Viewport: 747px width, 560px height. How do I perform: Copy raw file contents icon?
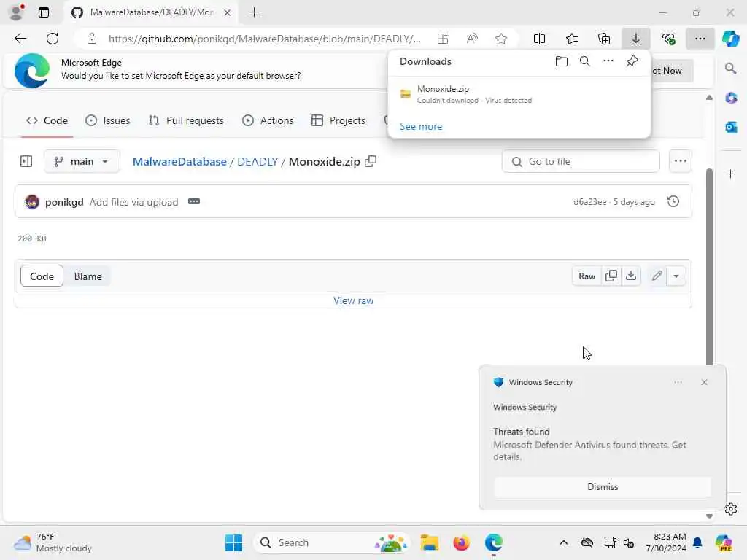coord(611,276)
